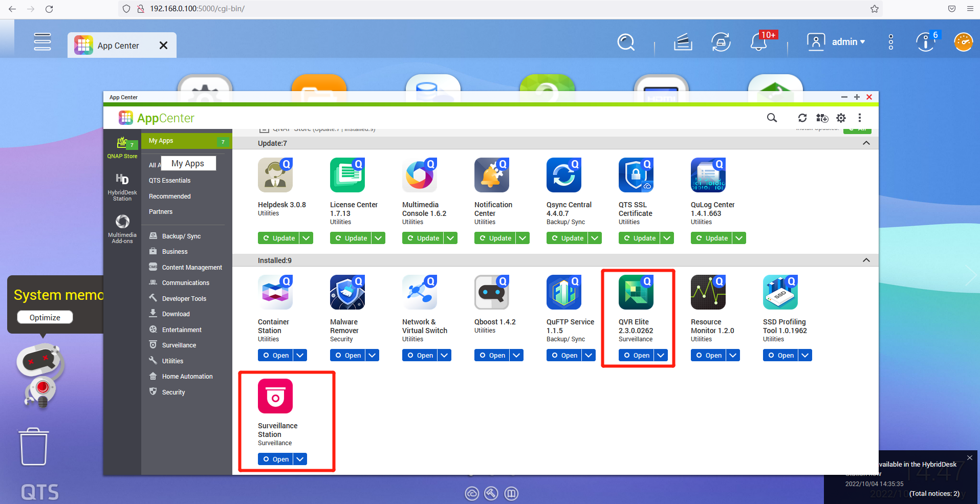Select My Apps in the category list
The height and width of the screenshot is (504, 980).
click(186, 141)
